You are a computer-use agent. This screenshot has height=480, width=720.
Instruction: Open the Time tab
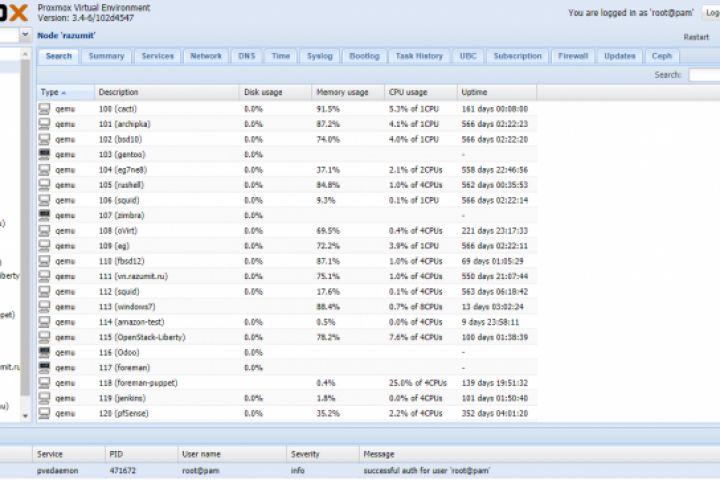click(x=281, y=56)
